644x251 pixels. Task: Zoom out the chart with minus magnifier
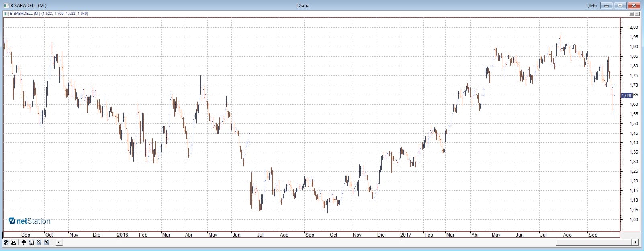tap(39, 242)
